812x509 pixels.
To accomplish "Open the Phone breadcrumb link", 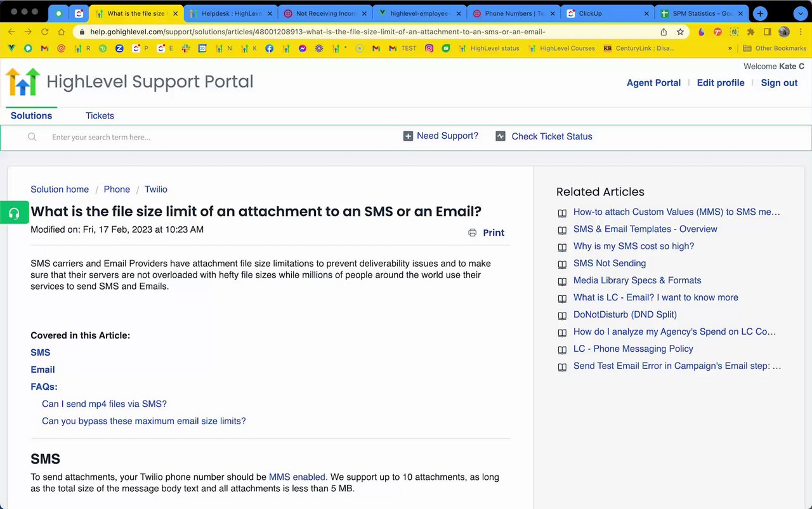I will (x=117, y=190).
